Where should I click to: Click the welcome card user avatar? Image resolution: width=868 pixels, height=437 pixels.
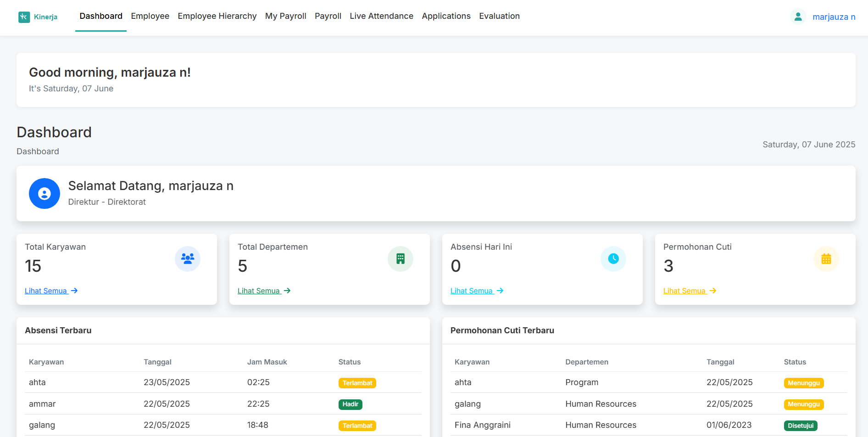(45, 193)
